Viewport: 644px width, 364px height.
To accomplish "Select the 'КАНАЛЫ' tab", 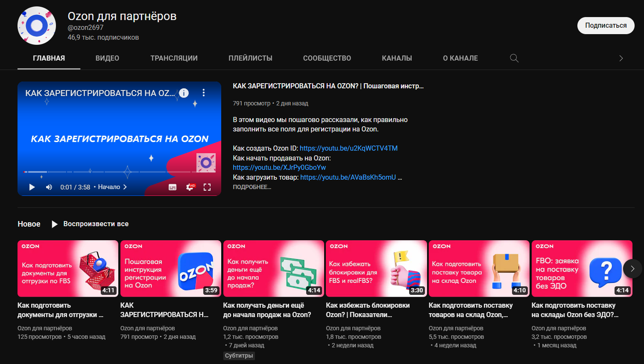I will (397, 58).
